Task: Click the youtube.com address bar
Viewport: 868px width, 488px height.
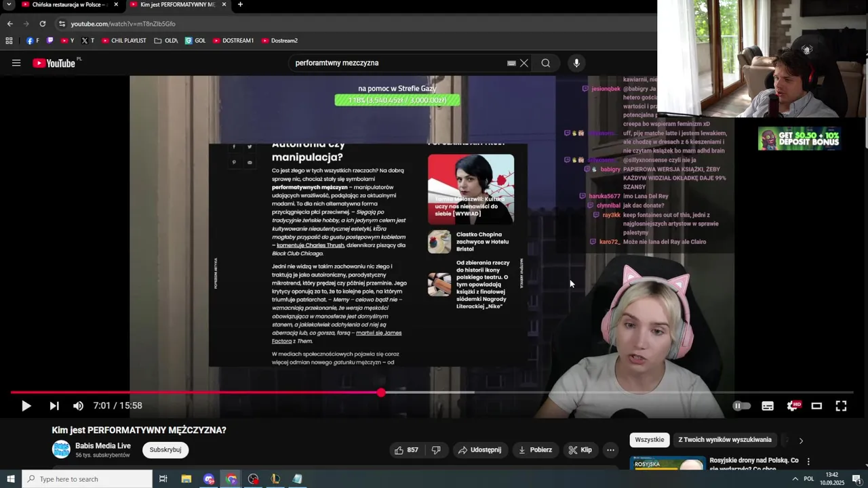Action: pos(353,24)
